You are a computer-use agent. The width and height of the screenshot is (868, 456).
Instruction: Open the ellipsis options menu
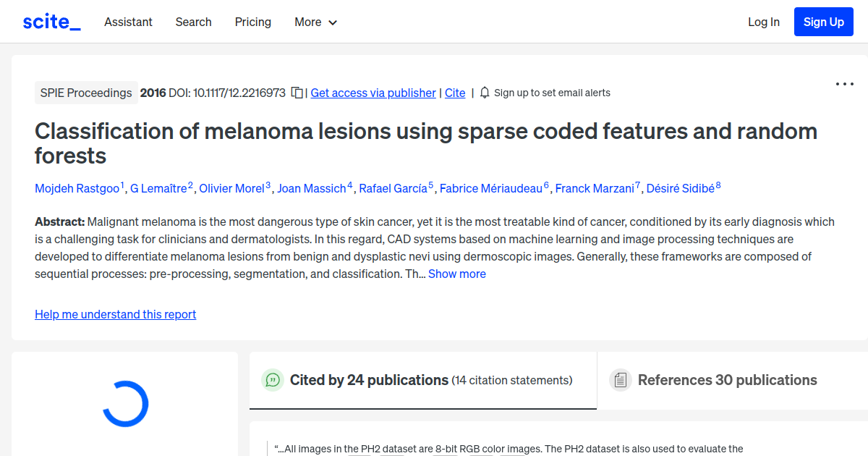844,84
